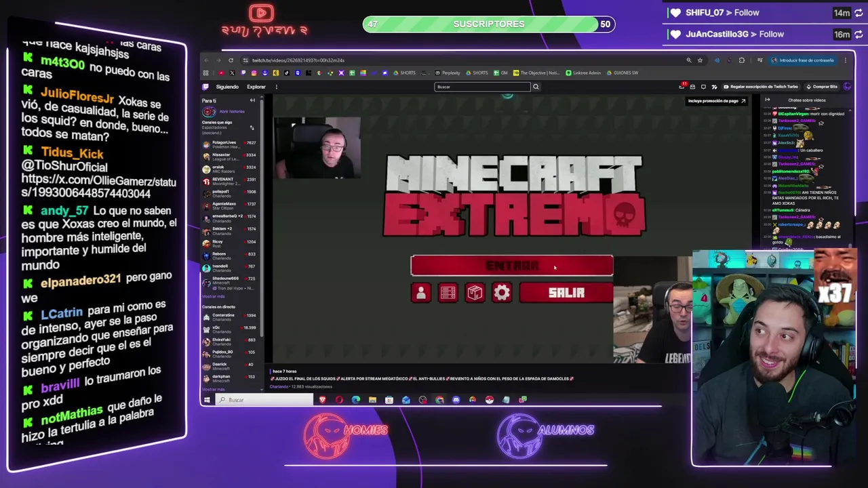Click the Minecraft profile person icon

[x=420, y=293]
